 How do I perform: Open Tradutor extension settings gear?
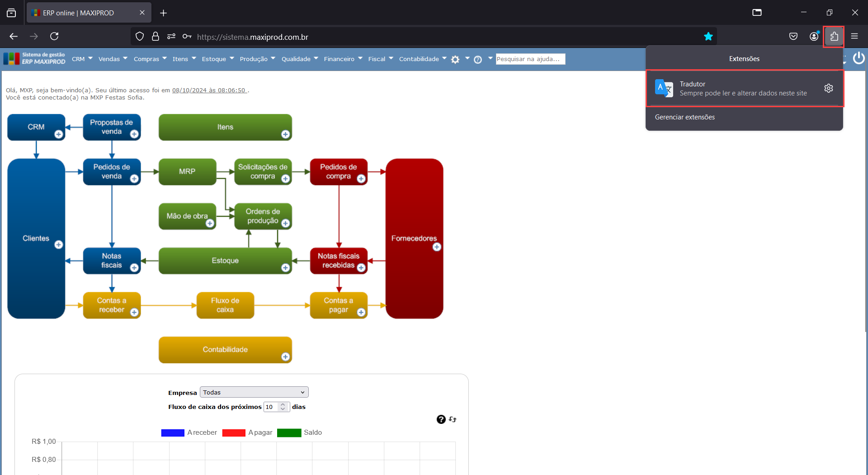tap(828, 88)
